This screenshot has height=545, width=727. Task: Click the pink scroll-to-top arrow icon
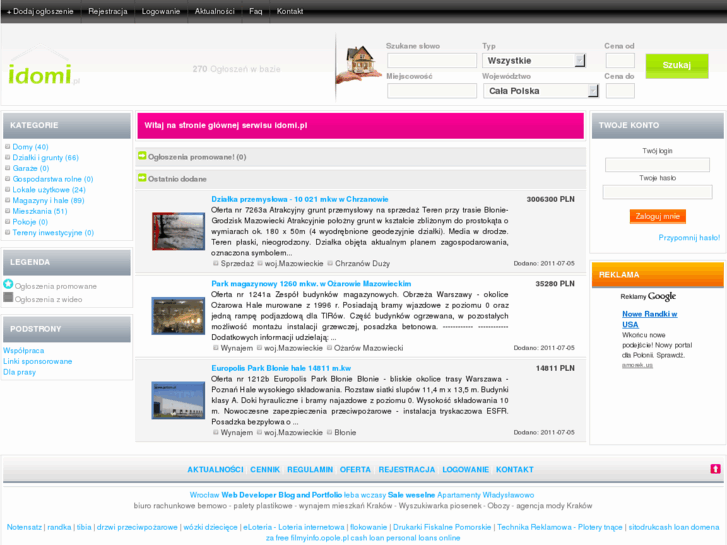pyautogui.click(x=715, y=469)
